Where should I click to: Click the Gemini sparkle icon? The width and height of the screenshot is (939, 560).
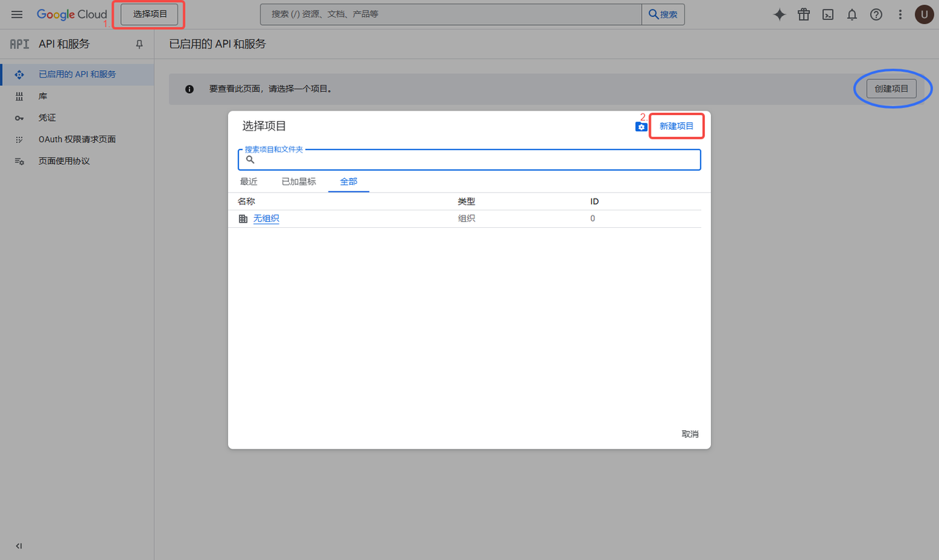pyautogui.click(x=780, y=15)
